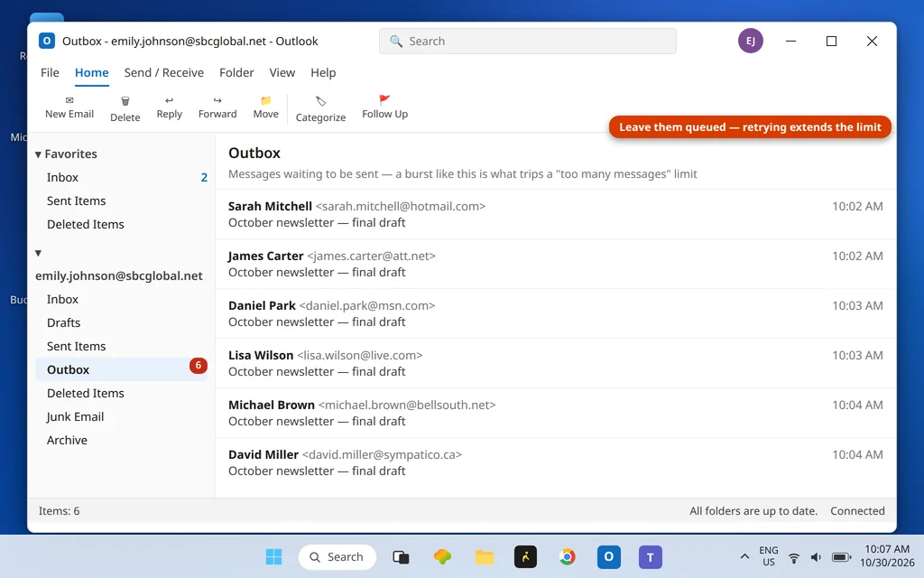
Task: Open the message to Michael Brown
Action: pos(556,413)
